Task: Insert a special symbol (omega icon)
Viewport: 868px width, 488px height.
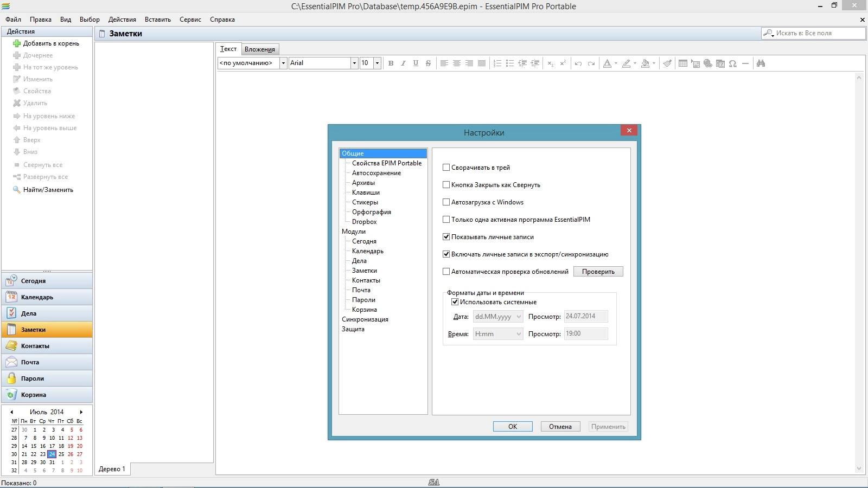Action: (733, 63)
